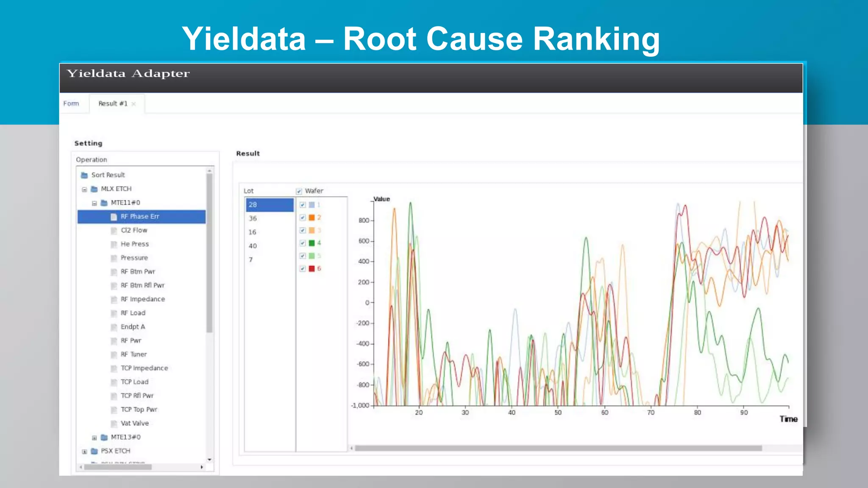Viewport: 868px width, 488px height.
Task: Click the RF Btm Rfl Pwr document icon
Action: (x=114, y=286)
